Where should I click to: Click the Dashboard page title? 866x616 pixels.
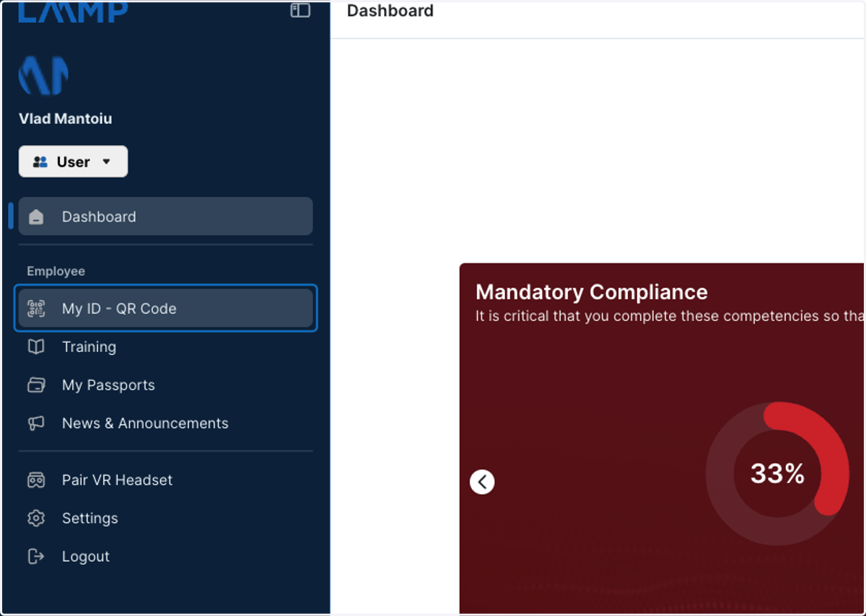[390, 11]
